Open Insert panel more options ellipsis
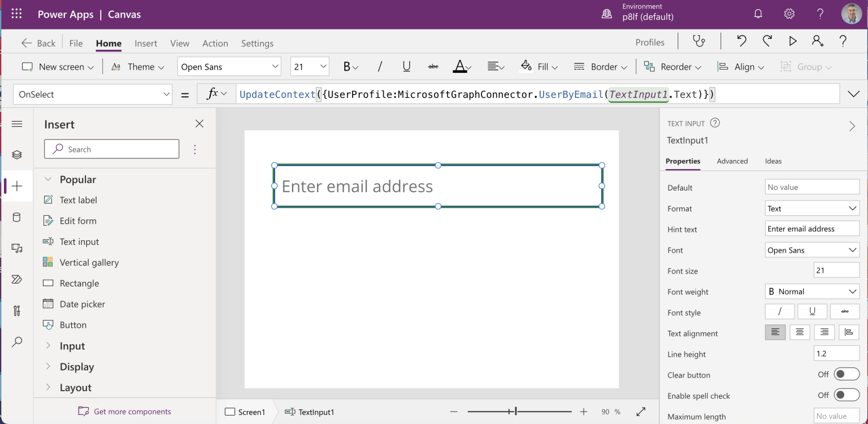Viewport: 868px width, 424px height. pyautogui.click(x=195, y=149)
